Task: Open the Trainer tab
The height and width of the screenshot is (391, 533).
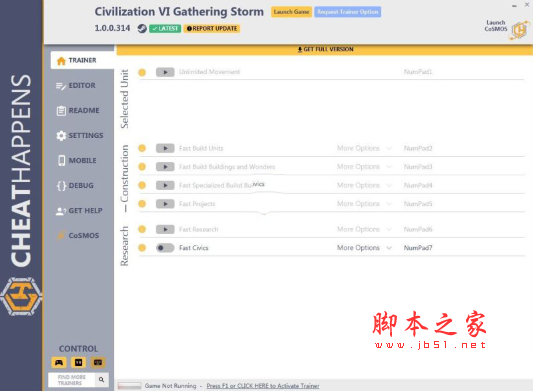Action: (82, 61)
